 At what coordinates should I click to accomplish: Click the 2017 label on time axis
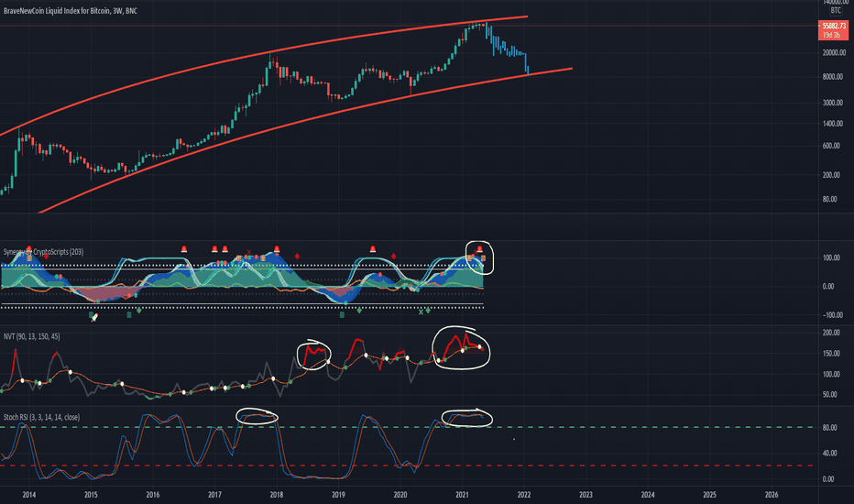(x=214, y=495)
